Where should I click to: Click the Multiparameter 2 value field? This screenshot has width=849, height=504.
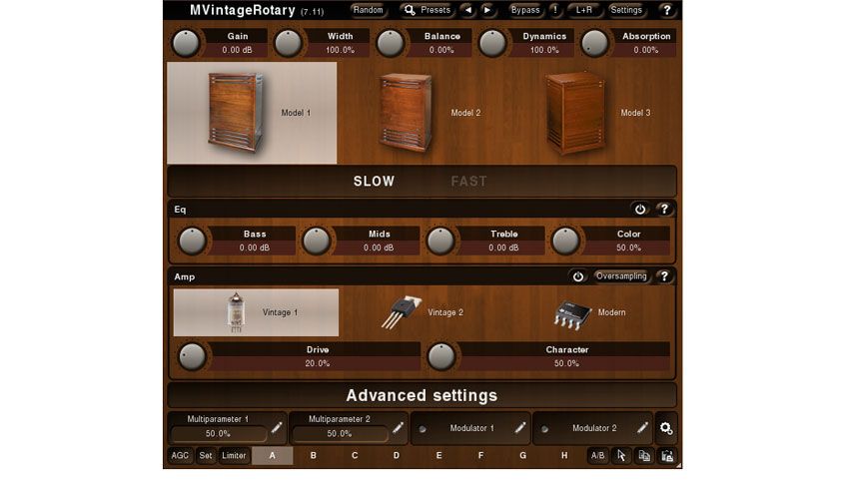coord(340,434)
